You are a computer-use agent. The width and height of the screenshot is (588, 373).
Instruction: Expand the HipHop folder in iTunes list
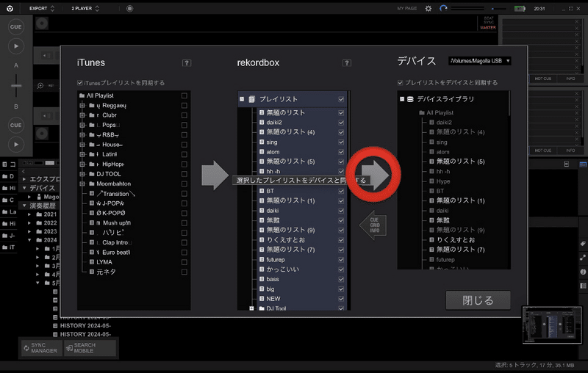(x=82, y=164)
